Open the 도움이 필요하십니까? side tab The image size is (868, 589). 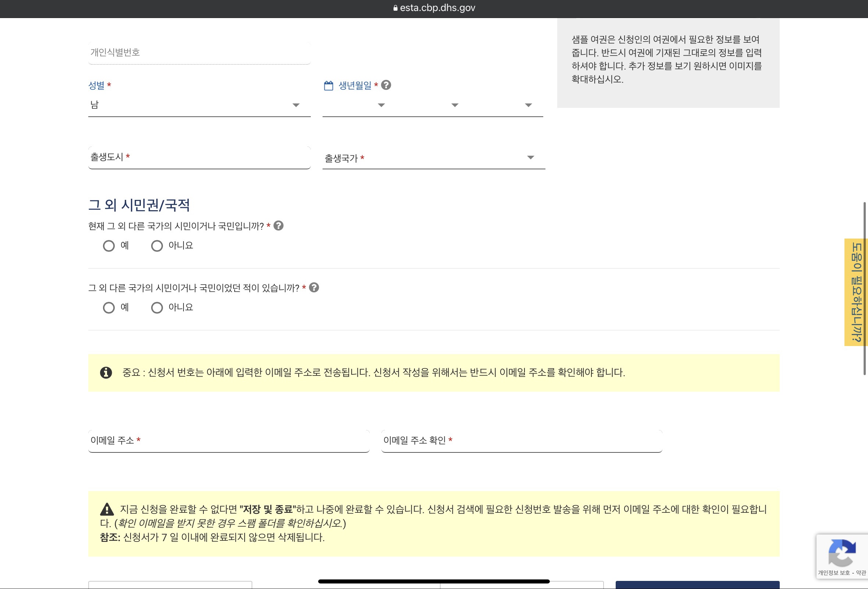pyautogui.click(x=855, y=292)
